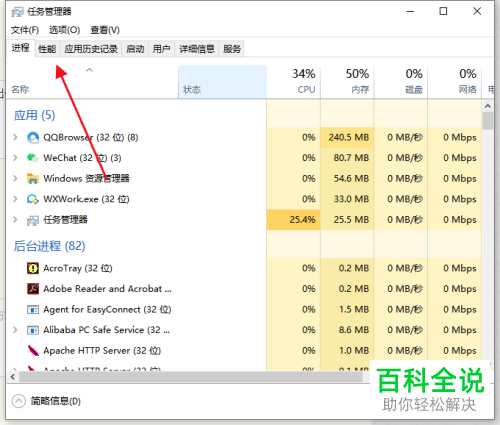Viewport: 500px width, 425px height.
Task: Click the vertical scrollbar up arrow
Action: click(x=488, y=106)
